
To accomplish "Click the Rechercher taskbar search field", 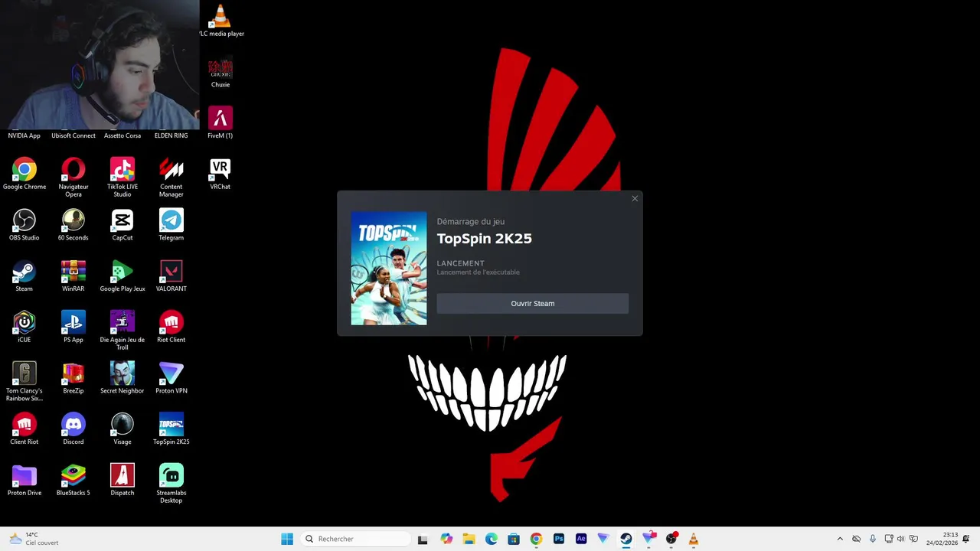I will [x=356, y=539].
